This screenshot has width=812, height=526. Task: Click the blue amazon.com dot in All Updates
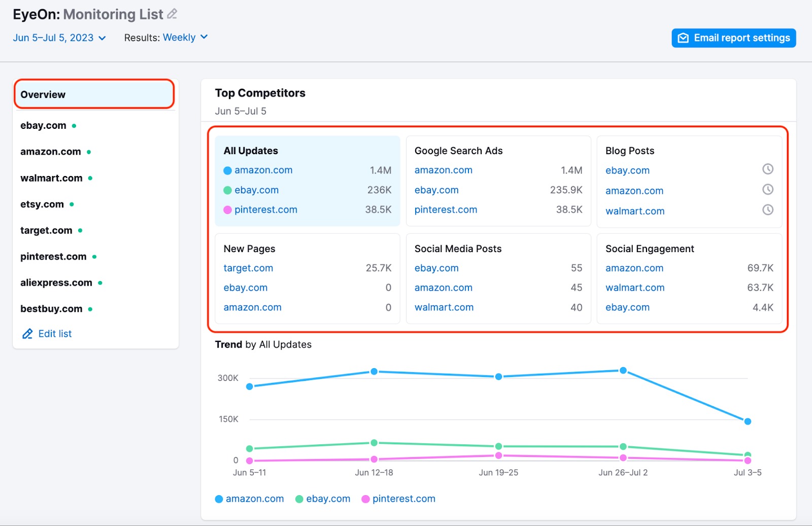click(x=227, y=170)
